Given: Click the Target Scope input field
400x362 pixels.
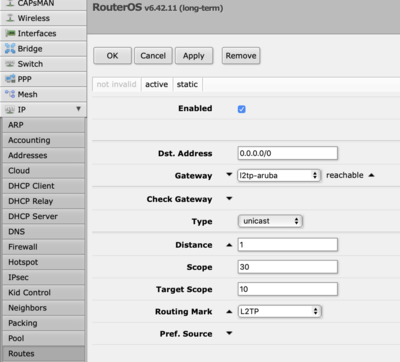Looking at the screenshot, I should pos(288,289).
